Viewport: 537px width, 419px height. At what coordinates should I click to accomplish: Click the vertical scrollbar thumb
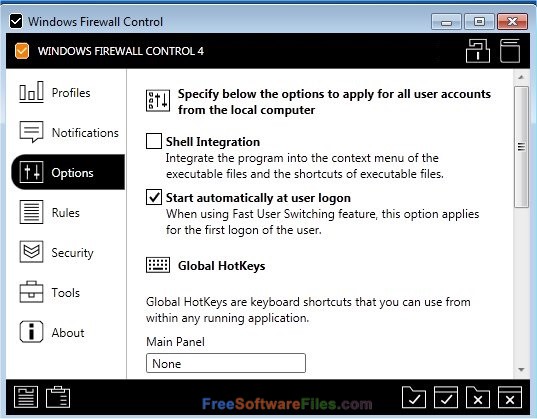tap(521, 147)
